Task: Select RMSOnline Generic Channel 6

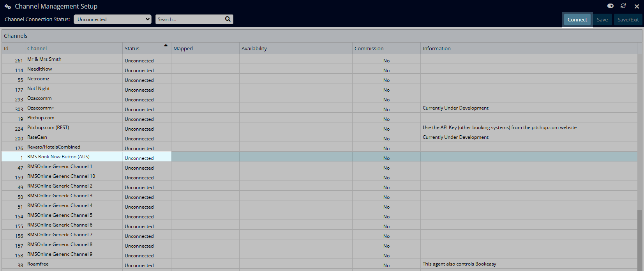Action: pos(60,225)
